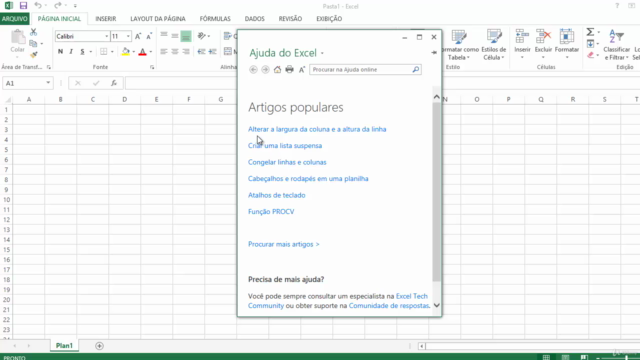Click the Formatar cells icon
640x360 pixels.
point(567,37)
